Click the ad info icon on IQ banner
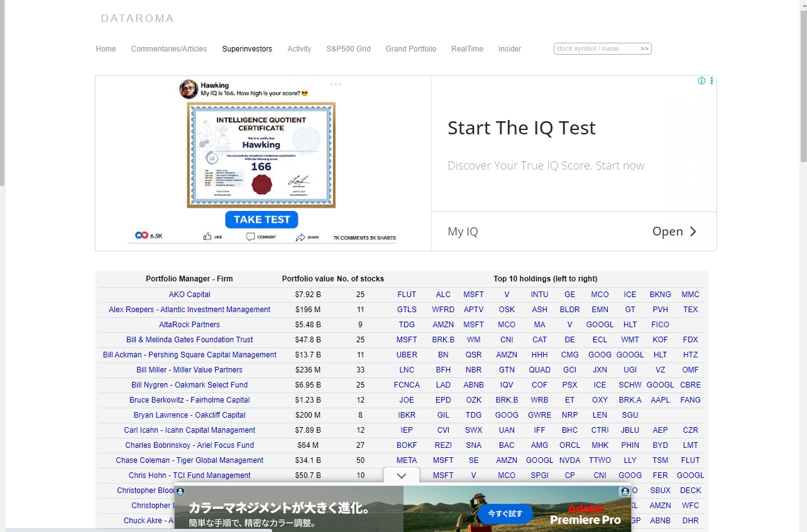807x532 pixels. pyautogui.click(x=701, y=81)
